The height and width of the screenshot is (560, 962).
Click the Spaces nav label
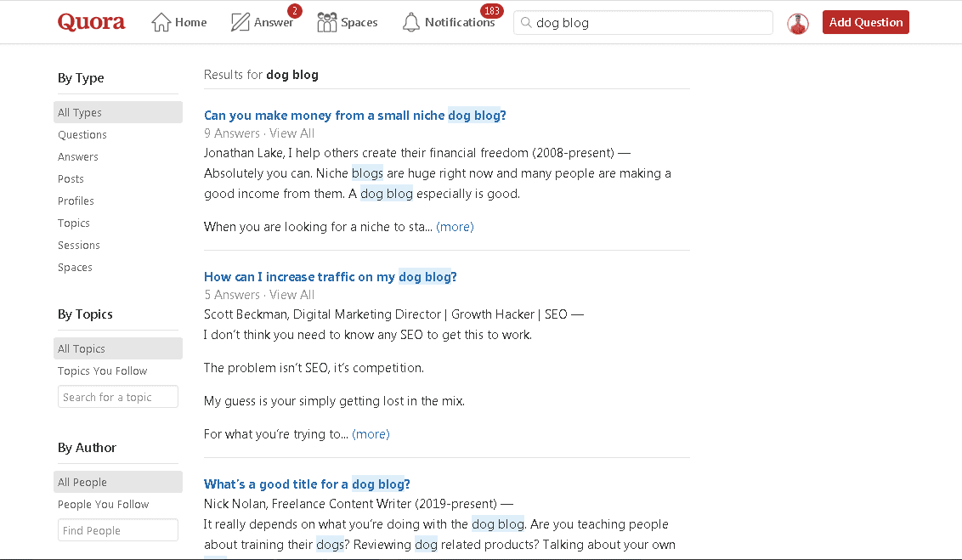359,22
